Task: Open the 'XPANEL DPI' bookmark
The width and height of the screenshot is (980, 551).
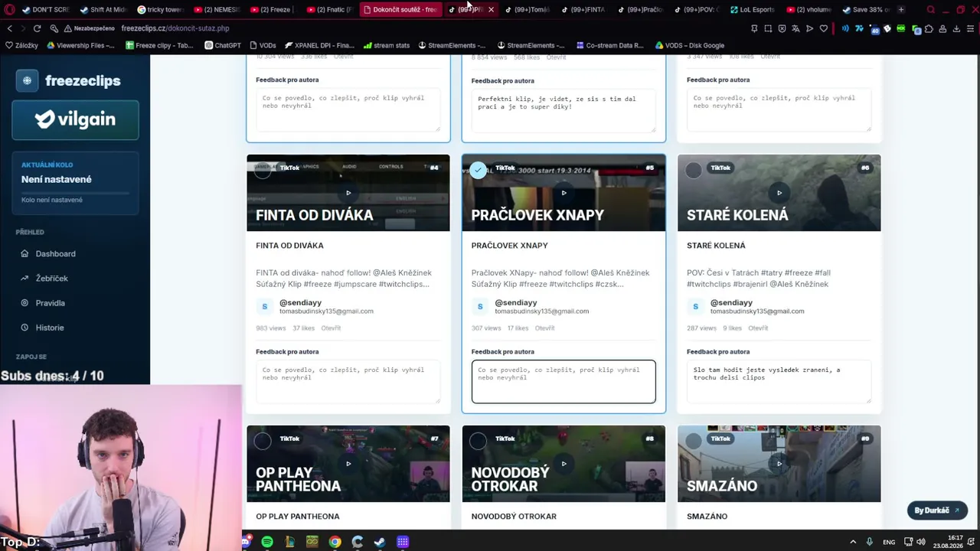Action: [318, 45]
